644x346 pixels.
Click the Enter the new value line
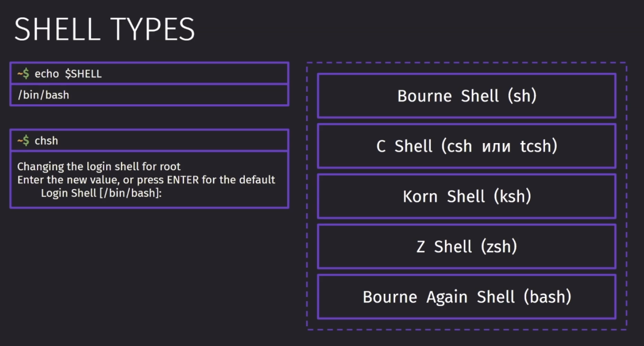click(146, 179)
